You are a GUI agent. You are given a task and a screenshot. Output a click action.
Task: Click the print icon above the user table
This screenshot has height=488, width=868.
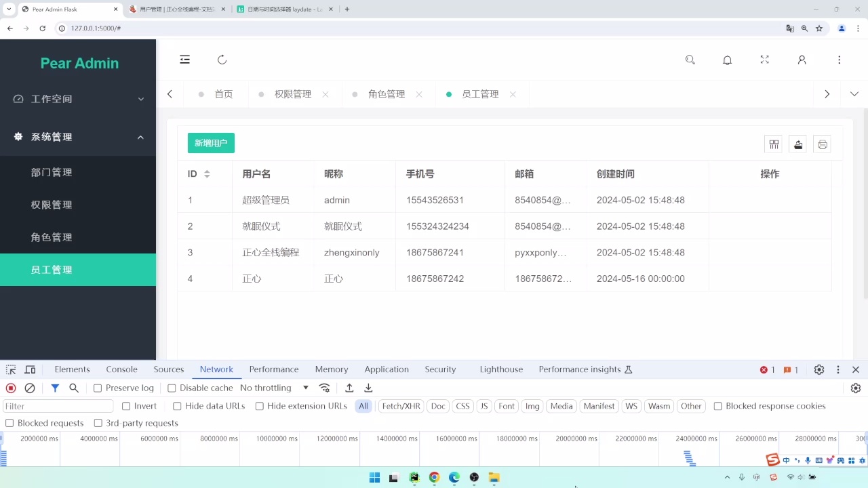823,144
